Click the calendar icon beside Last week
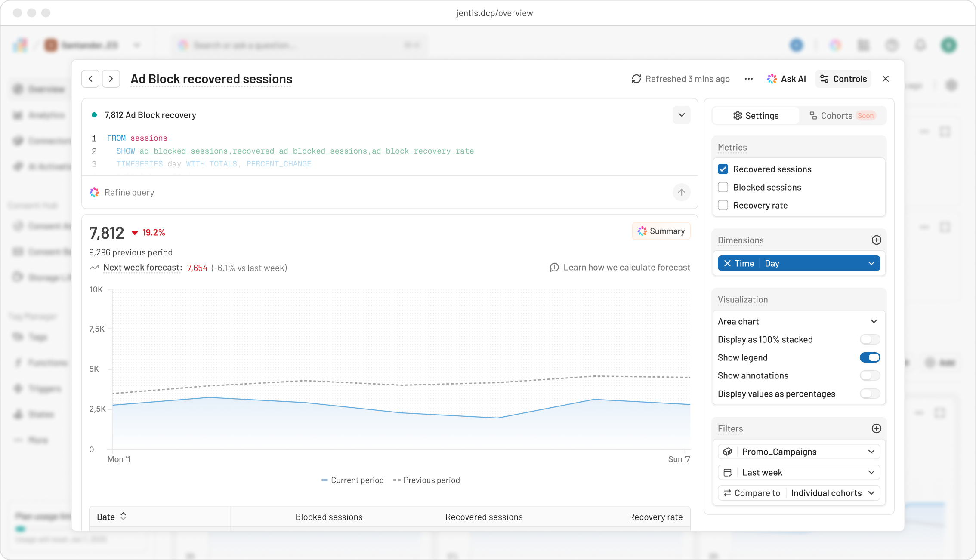Viewport: 976px width, 560px height. pyautogui.click(x=728, y=472)
